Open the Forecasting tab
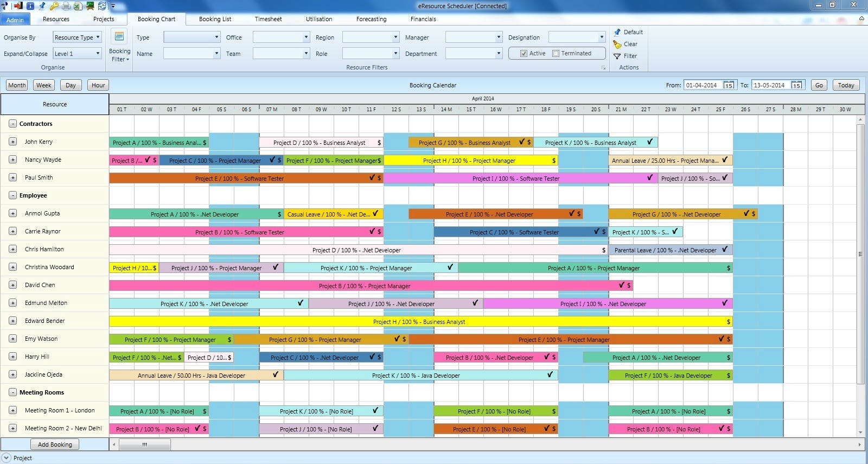The width and height of the screenshot is (868, 464). 372,19
